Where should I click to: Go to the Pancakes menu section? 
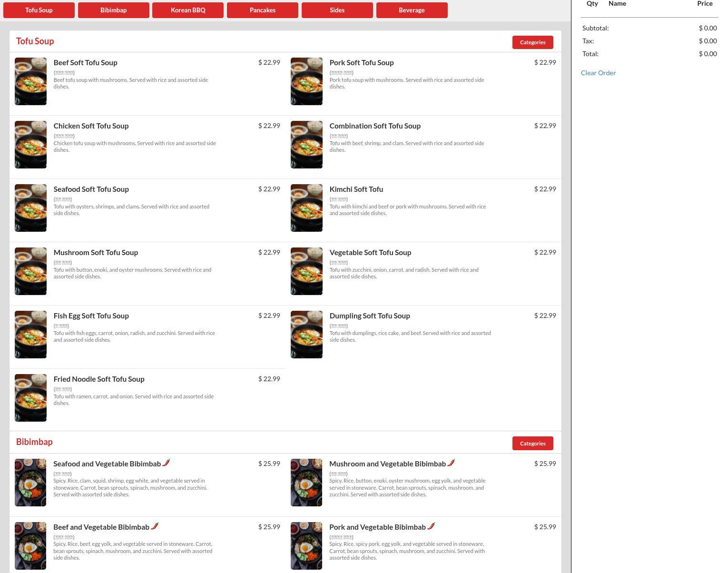pos(263,10)
